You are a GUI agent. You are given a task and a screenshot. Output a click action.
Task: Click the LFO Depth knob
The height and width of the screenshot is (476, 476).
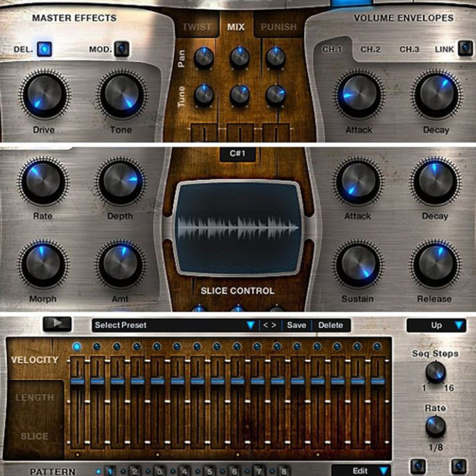coord(120,181)
